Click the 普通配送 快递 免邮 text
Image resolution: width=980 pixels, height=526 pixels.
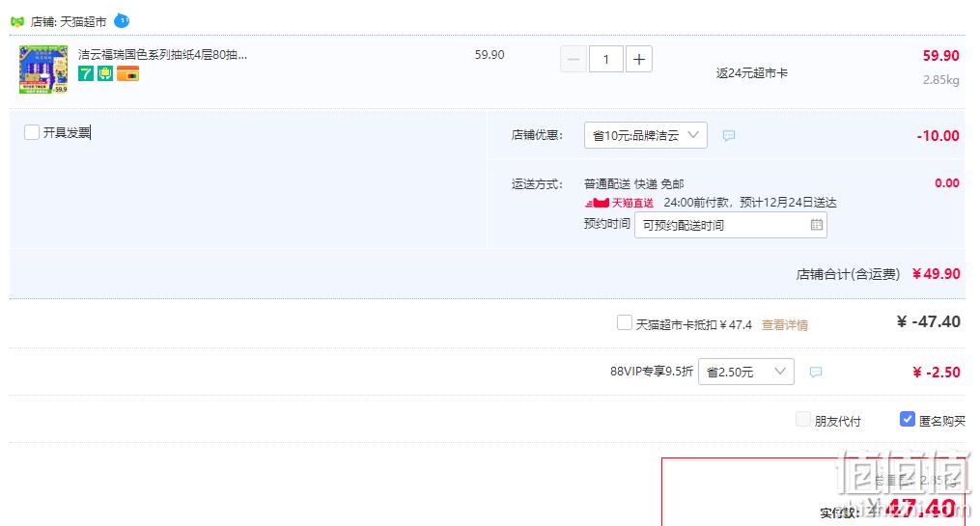point(633,183)
